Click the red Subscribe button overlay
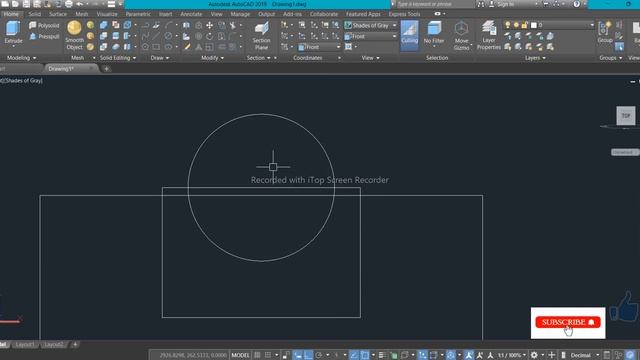The height and width of the screenshot is (360, 640). pyautogui.click(x=568, y=322)
